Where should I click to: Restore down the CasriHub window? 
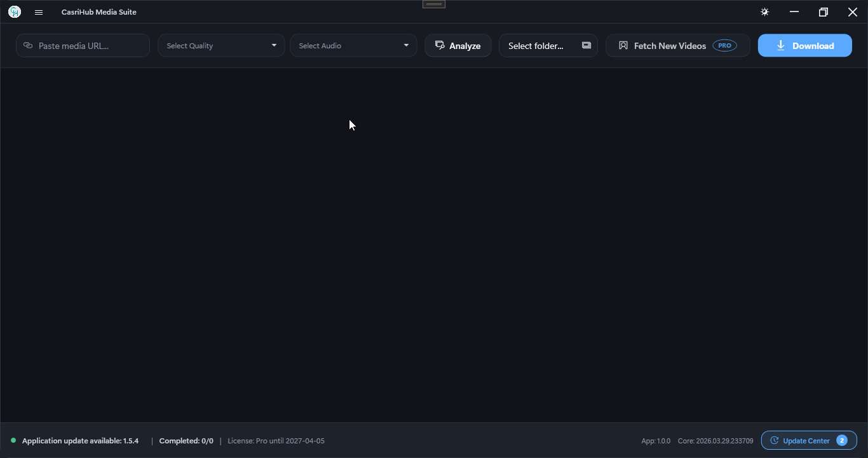(824, 12)
